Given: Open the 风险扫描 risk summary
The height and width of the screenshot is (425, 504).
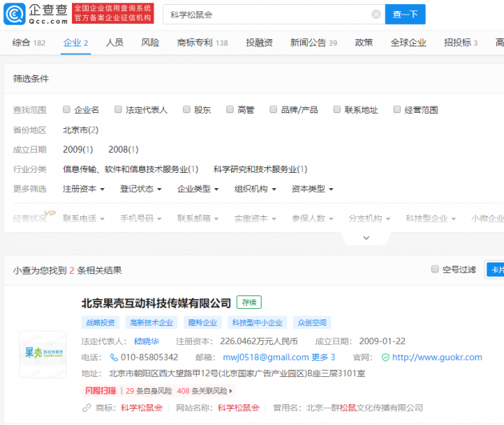Looking at the screenshot, I should (158, 391).
